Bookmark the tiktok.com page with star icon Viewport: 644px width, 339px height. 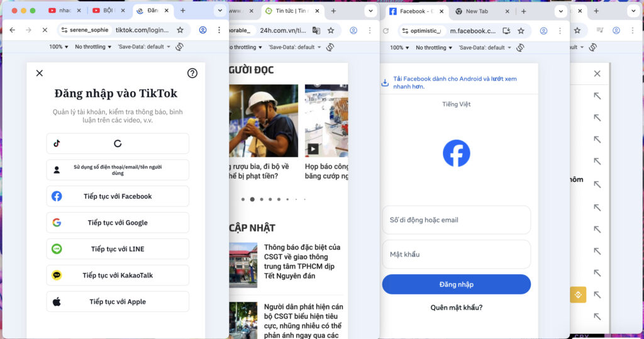click(x=180, y=30)
